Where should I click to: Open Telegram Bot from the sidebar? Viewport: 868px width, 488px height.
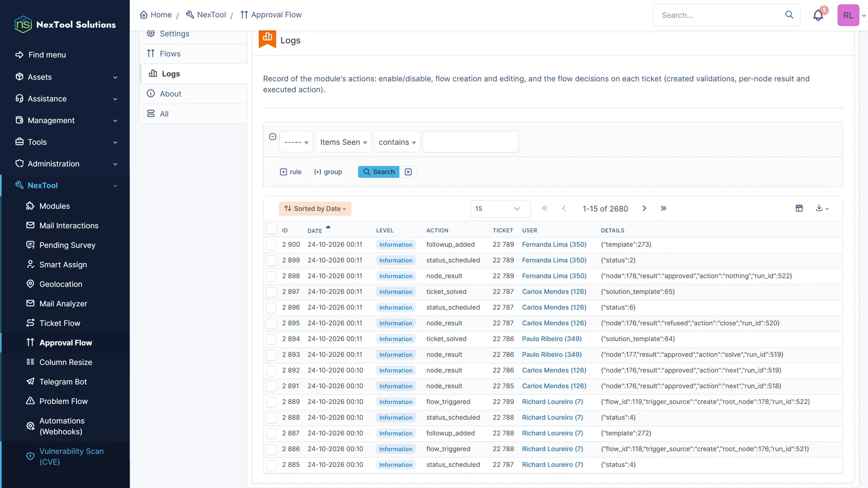click(63, 382)
